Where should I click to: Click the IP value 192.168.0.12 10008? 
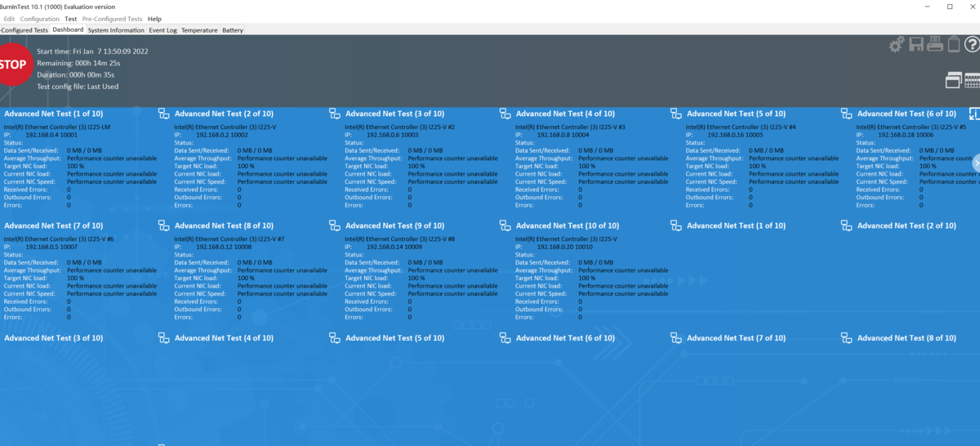tap(224, 247)
